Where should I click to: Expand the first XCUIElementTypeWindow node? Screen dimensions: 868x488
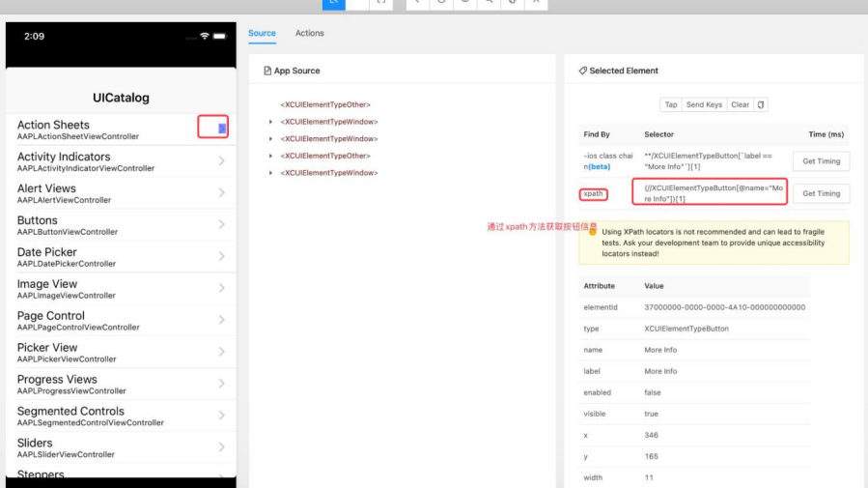click(x=270, y=122)
